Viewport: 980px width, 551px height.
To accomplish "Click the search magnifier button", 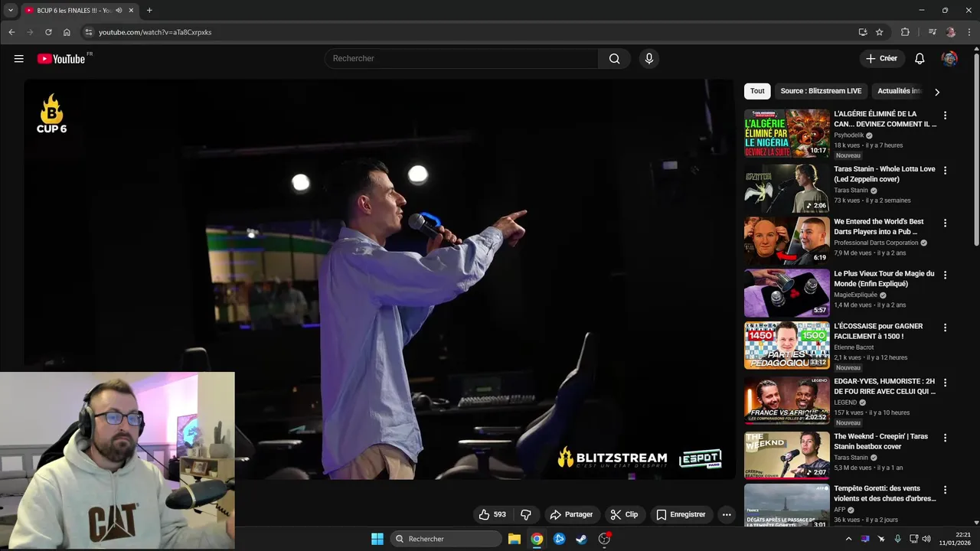I will pos(614,59).
